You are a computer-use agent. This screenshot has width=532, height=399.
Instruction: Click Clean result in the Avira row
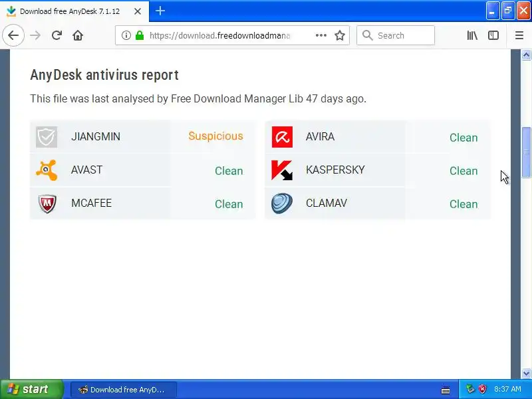point(464,138)
